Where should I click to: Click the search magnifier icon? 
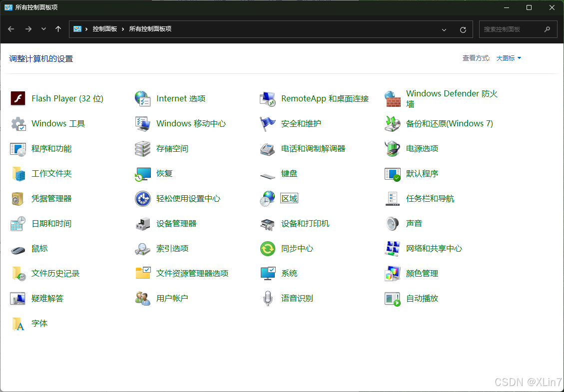tap(547, 29)
